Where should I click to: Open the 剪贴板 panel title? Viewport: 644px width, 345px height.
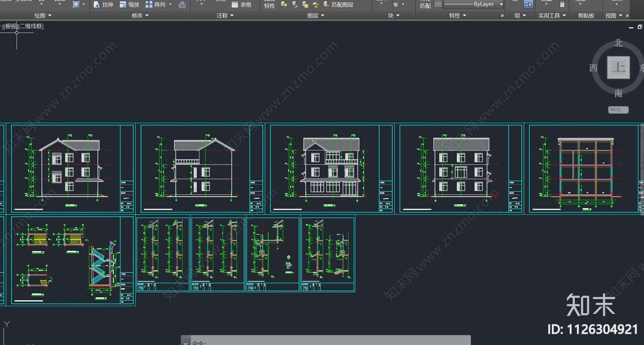(x=586, y=15)
